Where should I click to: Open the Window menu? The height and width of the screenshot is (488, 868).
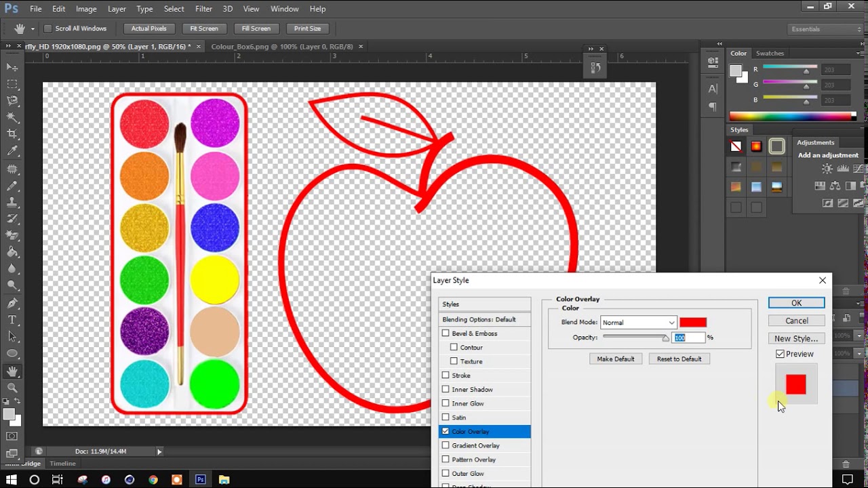285,9
